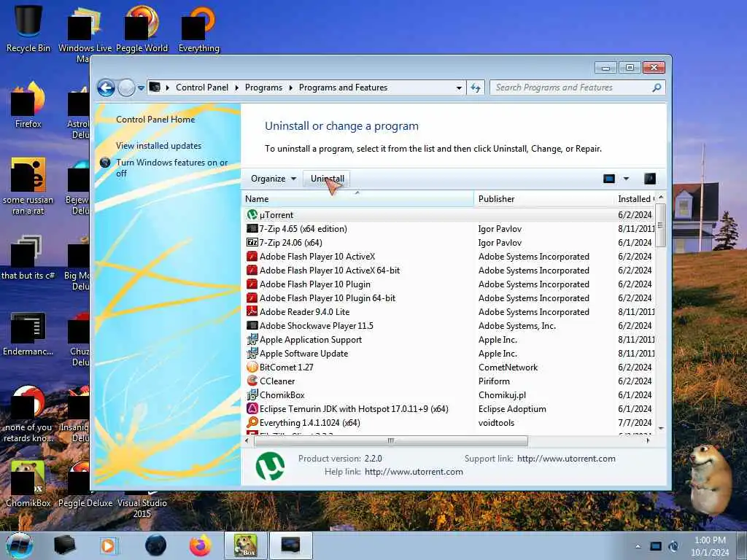747x560 pixels.
Task: Expand breadcrumb arrow after Programs
Action: tap(290, 87)
